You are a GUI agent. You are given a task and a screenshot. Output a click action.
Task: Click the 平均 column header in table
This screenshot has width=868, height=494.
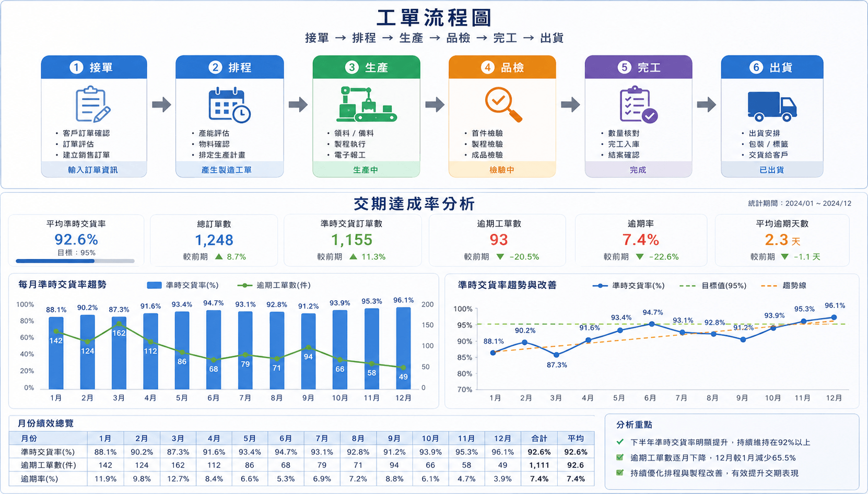[576, 439]
